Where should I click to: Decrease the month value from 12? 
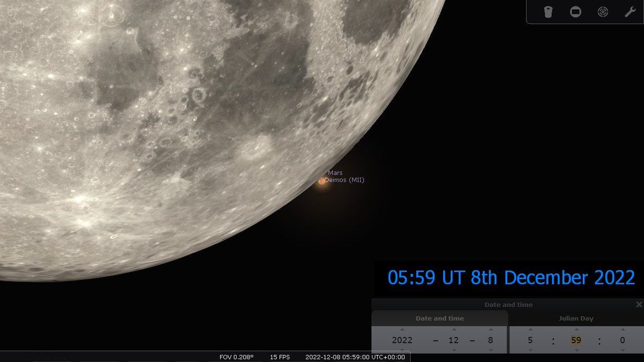(x=453, y=350)
